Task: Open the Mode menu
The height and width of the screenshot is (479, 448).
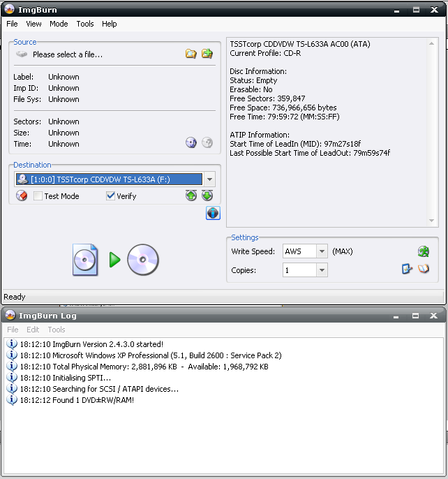Action: (x=59, y=24)
